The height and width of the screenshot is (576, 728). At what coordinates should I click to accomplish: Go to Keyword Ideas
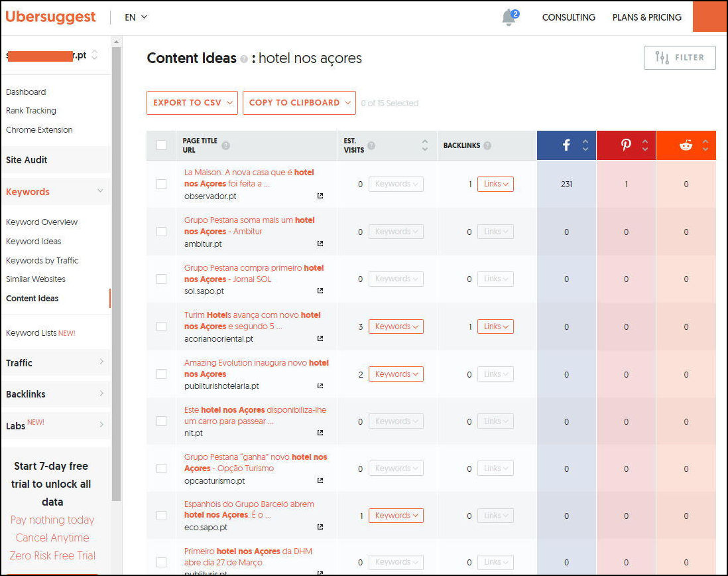tap(33, 241)
